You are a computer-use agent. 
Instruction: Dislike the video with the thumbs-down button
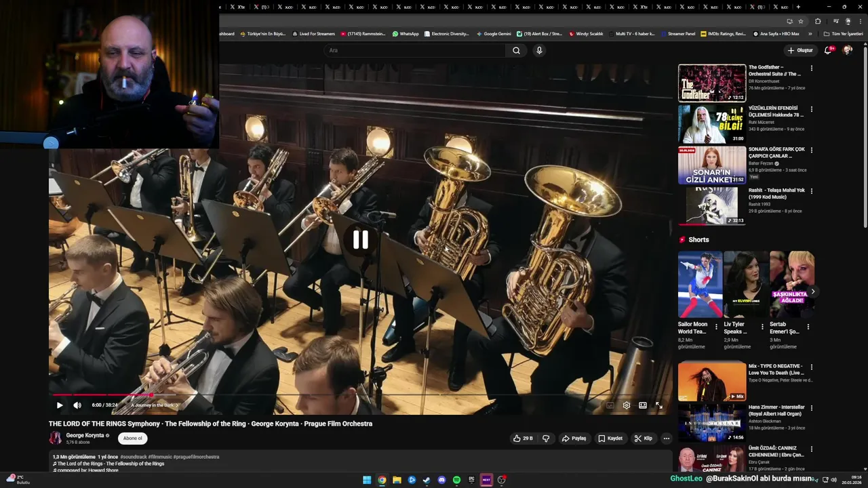pos(546,439)
